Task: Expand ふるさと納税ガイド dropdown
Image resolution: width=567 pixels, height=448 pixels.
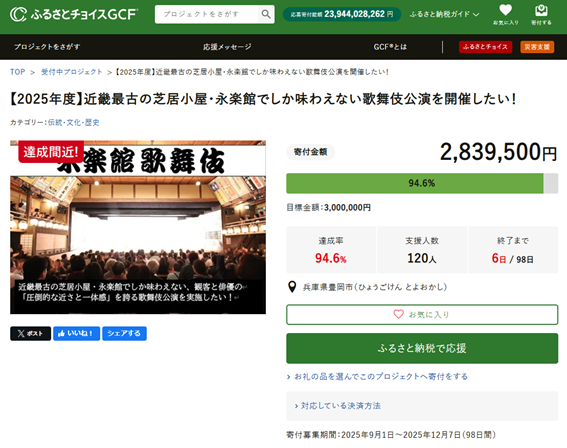Action: [444, 14]
